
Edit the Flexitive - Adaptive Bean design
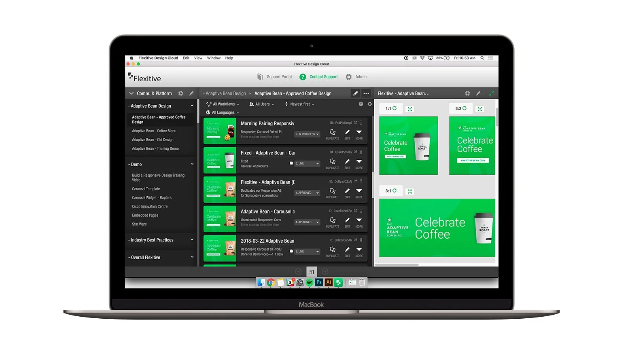pyautogui.click(x=347, y=193)
